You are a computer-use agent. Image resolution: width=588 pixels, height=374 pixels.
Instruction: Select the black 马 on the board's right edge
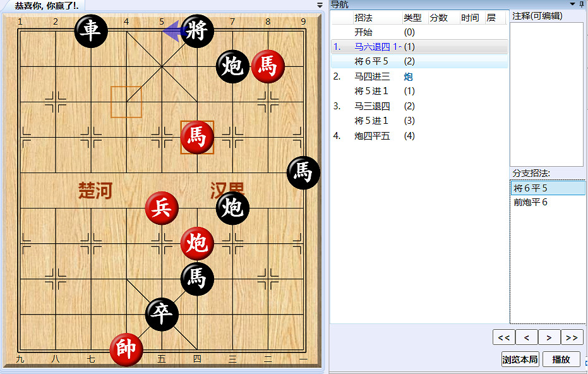click(x=303, y=174)
